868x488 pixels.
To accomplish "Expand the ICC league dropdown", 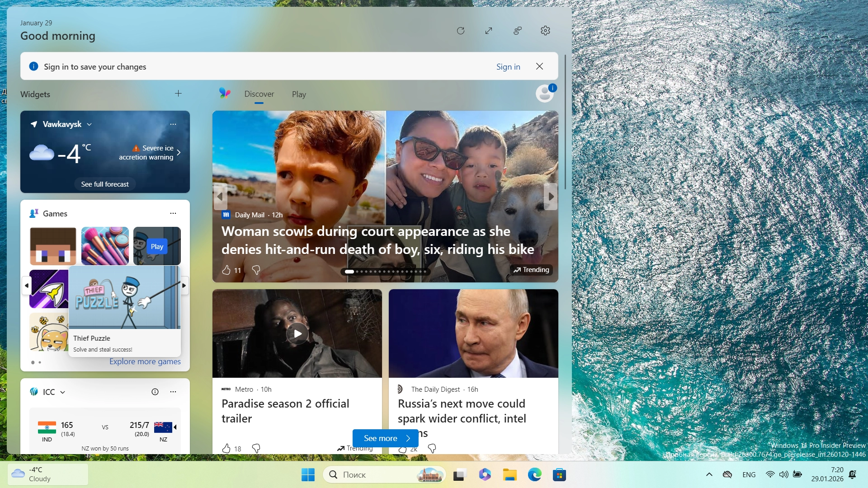I will (x=63, y=392).
